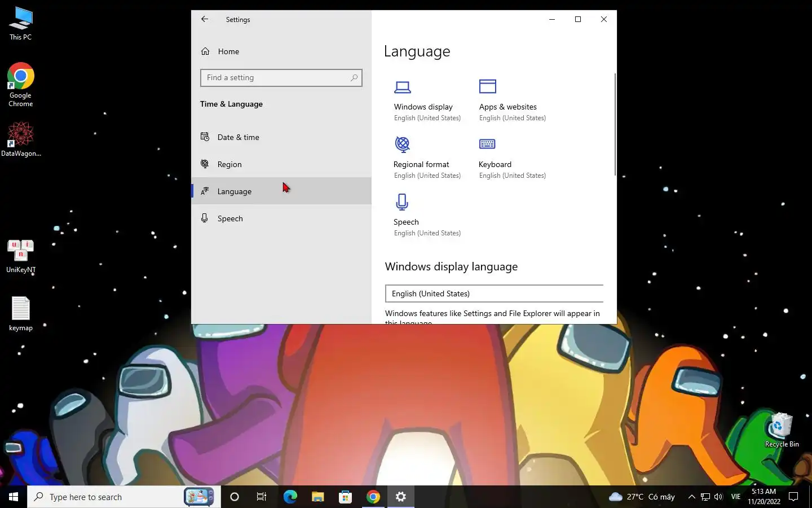Select Language in the sidebar
Viewport: 812px width, 508px height.
coord(281,191)
